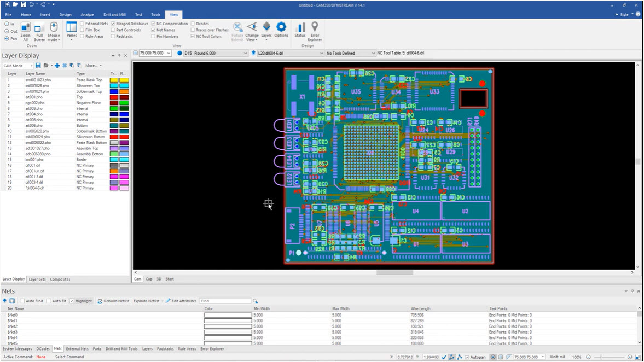Add a layer with the plus icon

pos(57,65)
